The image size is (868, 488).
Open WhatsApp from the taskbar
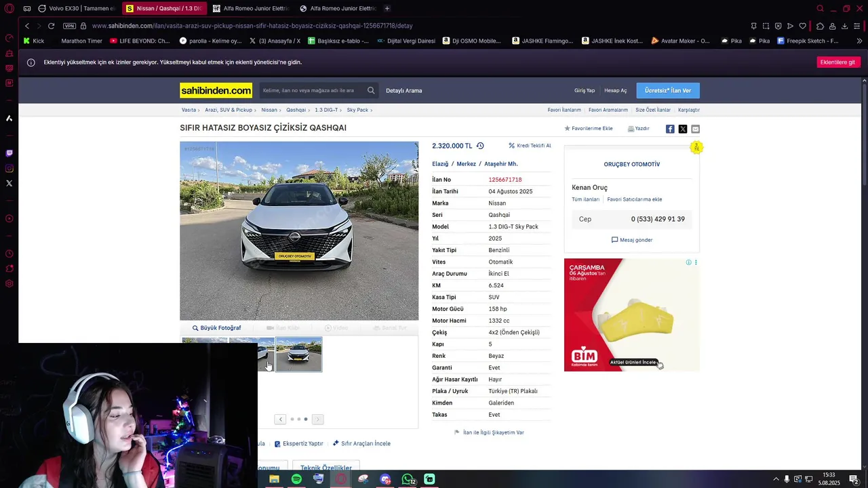click(x=408, y=479)
